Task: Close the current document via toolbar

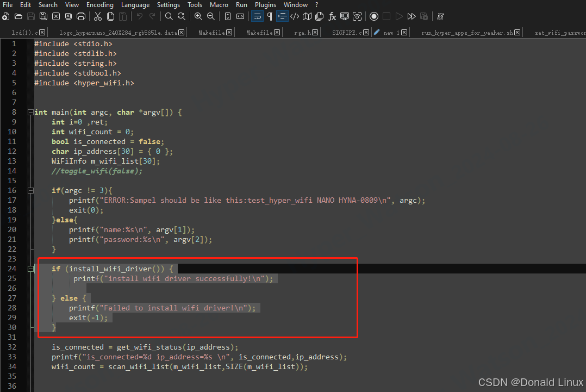Action: coord(56,16)
